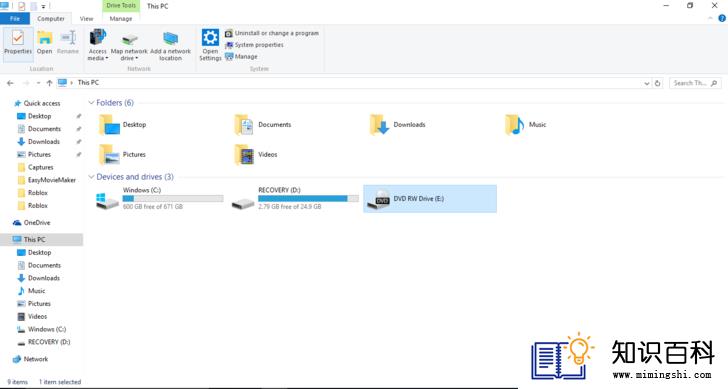Select the Pictures folder icon
Viewport: 728px width, 389px height.
pyautogui.click(x=109, y=155)
